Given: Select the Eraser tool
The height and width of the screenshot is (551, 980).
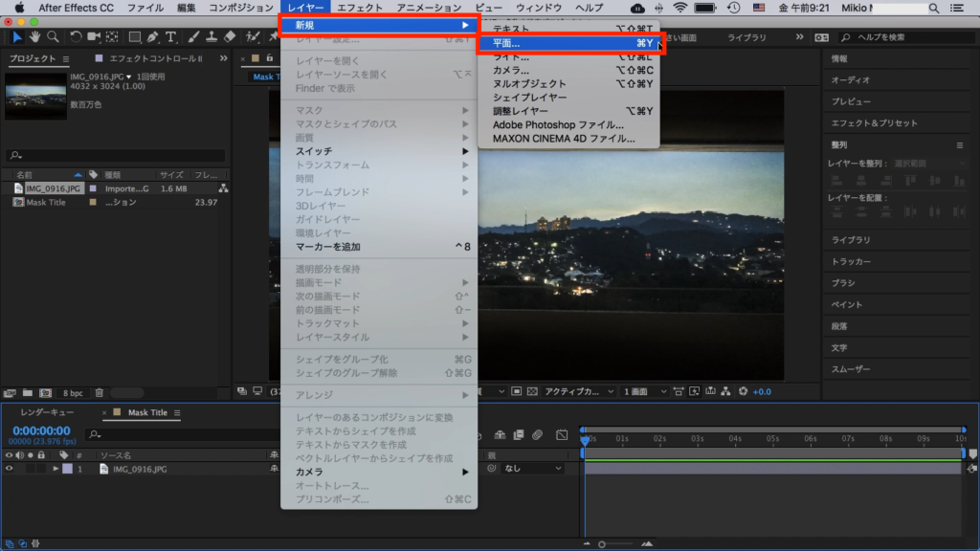Looking at the screenshot, I should (229, 37).
